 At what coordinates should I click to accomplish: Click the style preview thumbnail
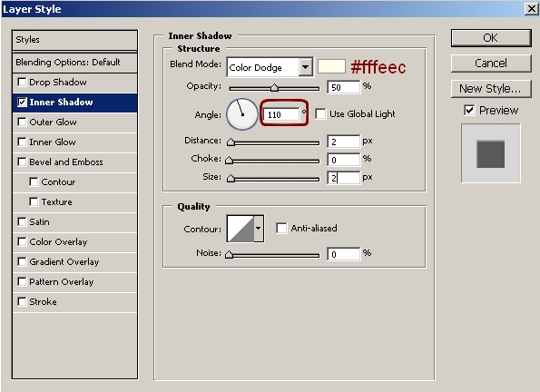491,153
